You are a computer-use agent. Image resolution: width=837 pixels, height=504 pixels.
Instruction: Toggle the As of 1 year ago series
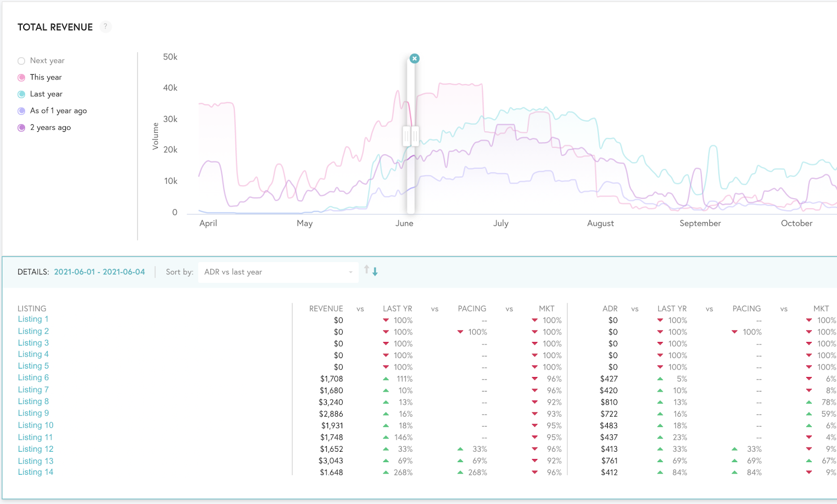click(21, 111)
